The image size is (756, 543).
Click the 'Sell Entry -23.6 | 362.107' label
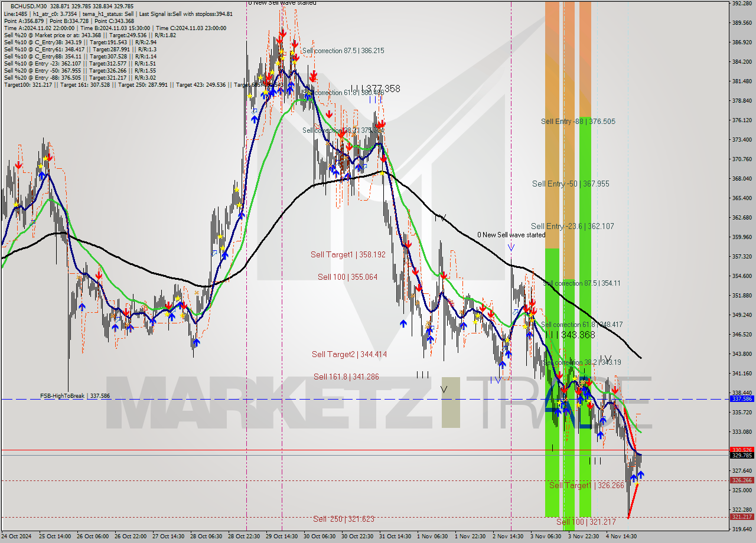tap(572, 226)
